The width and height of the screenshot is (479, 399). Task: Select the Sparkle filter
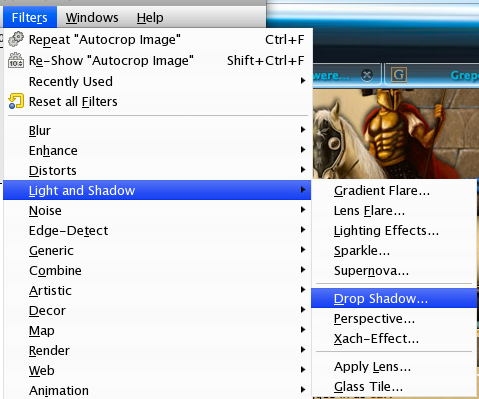pyautogui.click(x=394, y=251)
